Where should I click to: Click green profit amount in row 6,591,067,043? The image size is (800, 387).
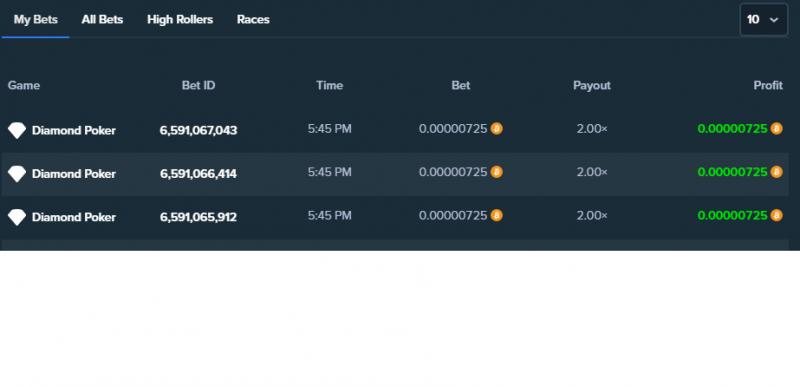(x=733, y=129)
